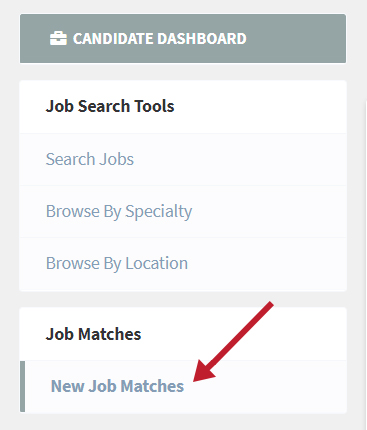Click the tip of the red arrow
Image resolution: width=367 pixels, height=430 pixels.
195,379
